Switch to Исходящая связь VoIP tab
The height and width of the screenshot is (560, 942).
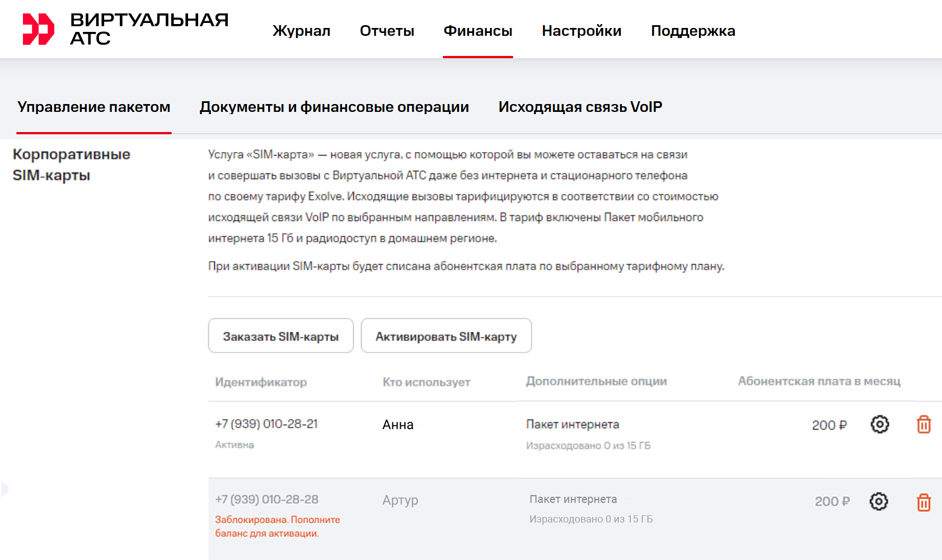580,107
